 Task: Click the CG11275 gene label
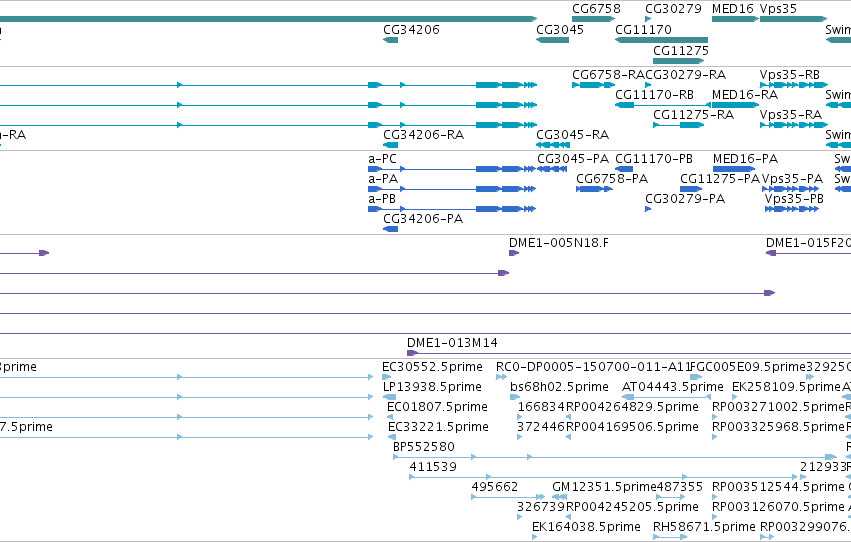click(681, 50)
